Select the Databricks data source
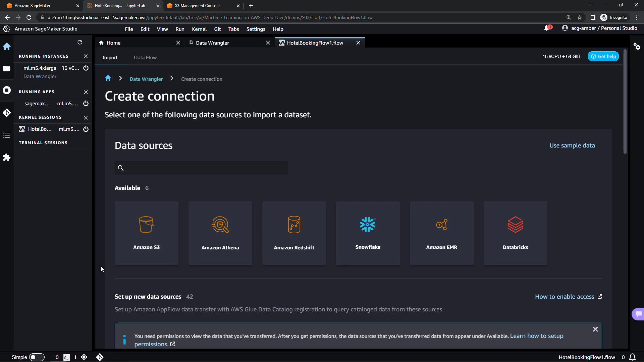Screen dimensions: 644x362 tap(515, 233)
